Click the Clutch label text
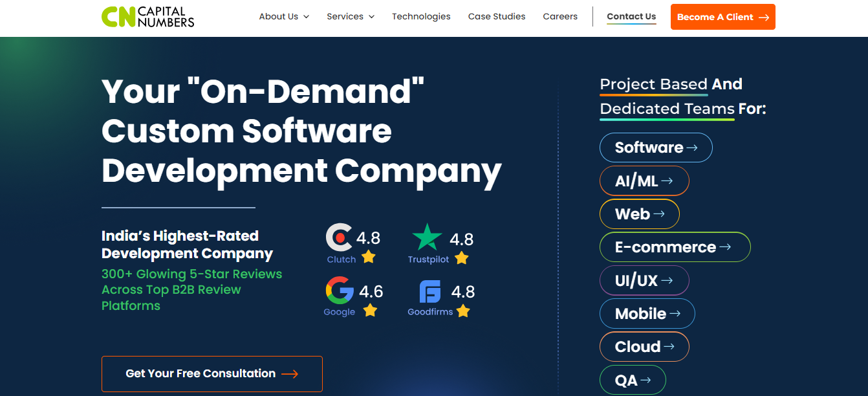 [x=342, y=259]
